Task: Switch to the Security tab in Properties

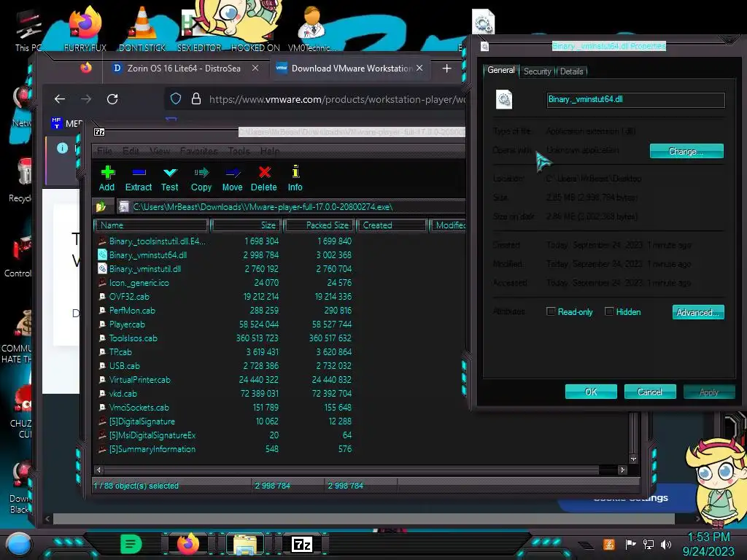Action: 537,71
